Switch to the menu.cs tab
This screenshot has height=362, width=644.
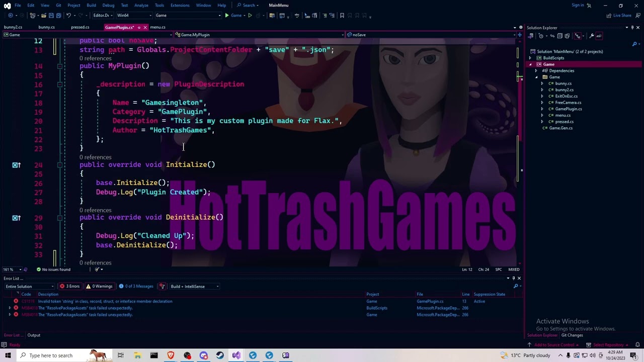click(x=157, y=27)
